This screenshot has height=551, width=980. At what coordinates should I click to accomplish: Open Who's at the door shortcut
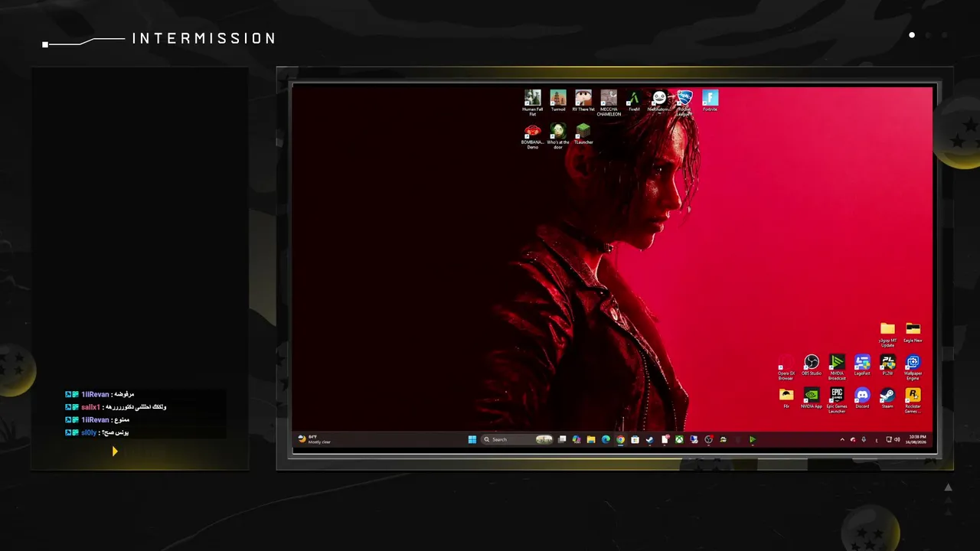[558, 136]
